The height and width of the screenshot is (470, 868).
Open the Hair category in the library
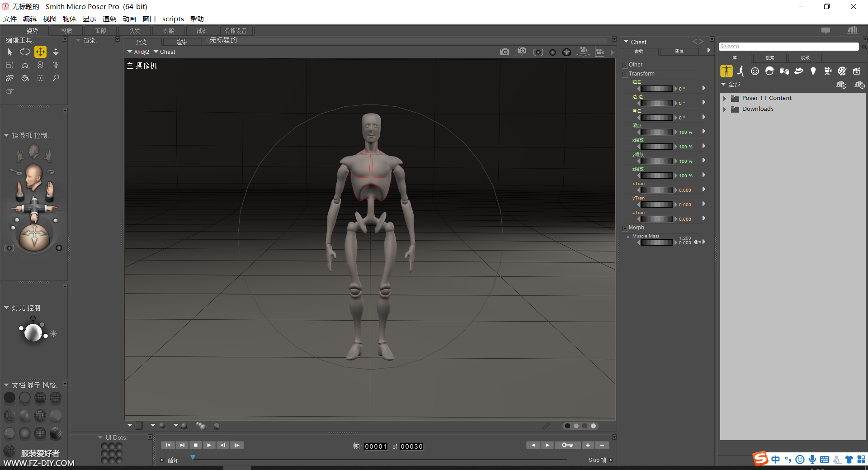click(x=769, y=71)
